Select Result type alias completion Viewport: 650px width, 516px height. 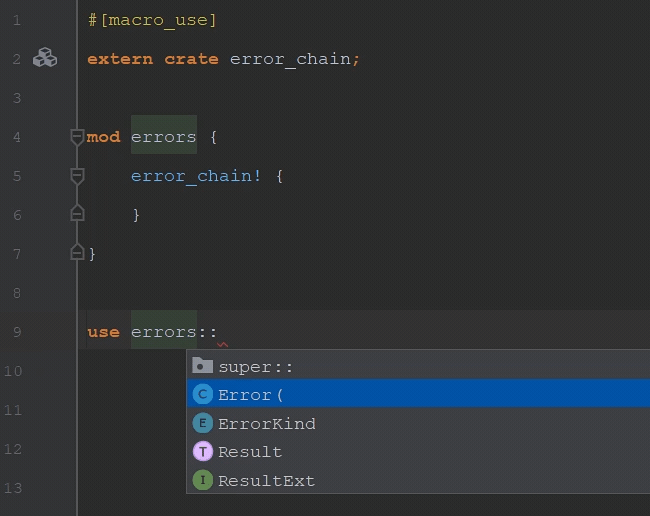pyautogui.click(x=418, y=451)
